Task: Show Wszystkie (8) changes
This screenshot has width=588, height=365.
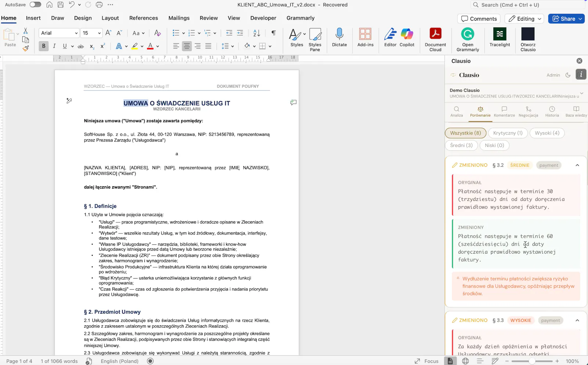Action: [x=465, y=133]
